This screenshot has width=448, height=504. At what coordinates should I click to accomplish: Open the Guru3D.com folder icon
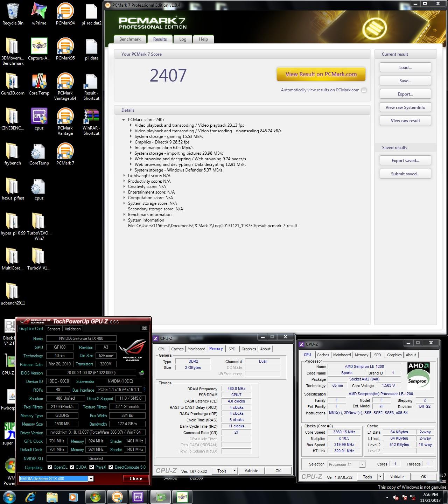(x=13, y=84)
